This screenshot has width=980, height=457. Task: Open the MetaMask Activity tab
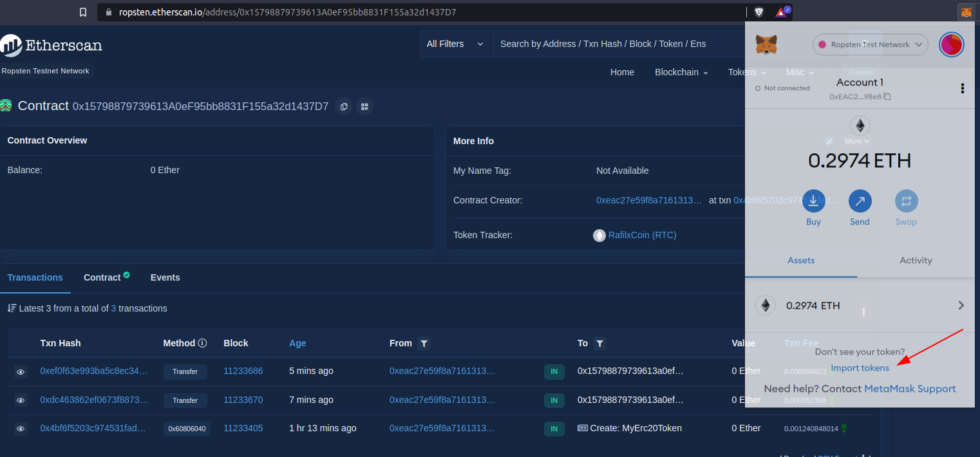pos(916,261)
